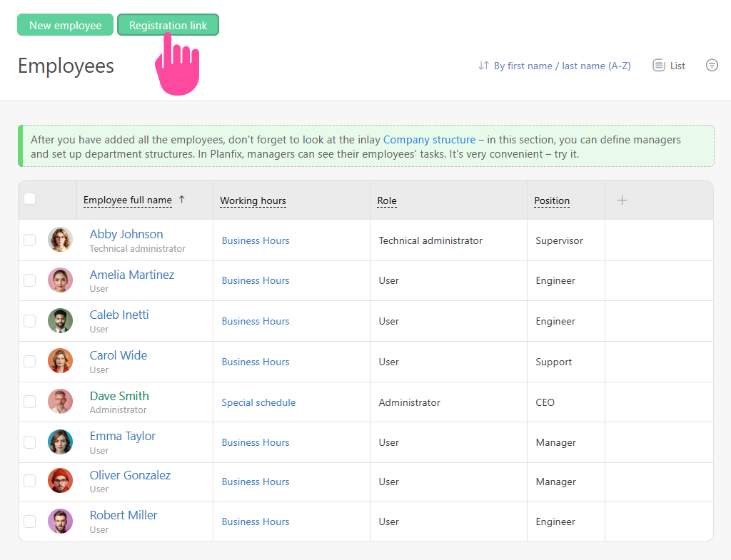Sort by Position column header

click(x=552, y=200)
